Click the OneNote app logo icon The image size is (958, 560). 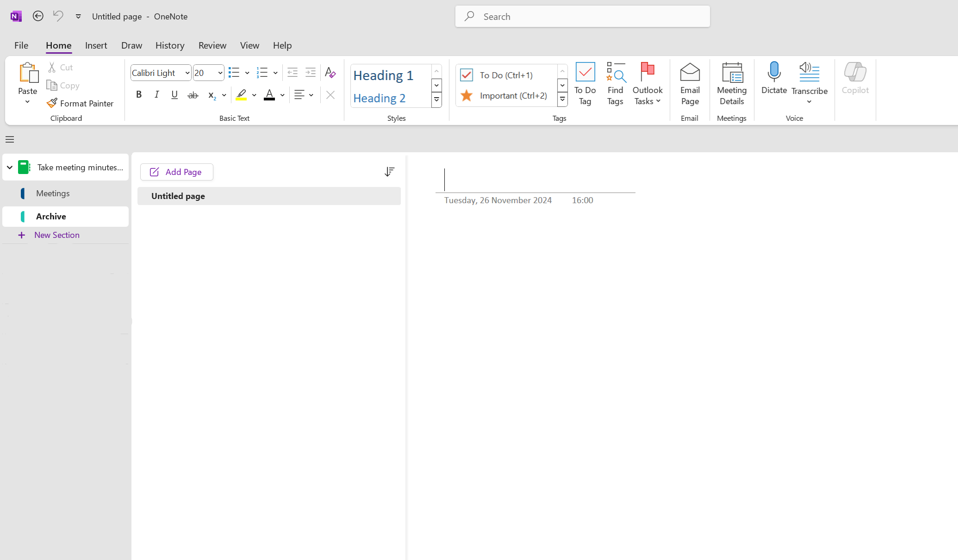coord(16,16)
